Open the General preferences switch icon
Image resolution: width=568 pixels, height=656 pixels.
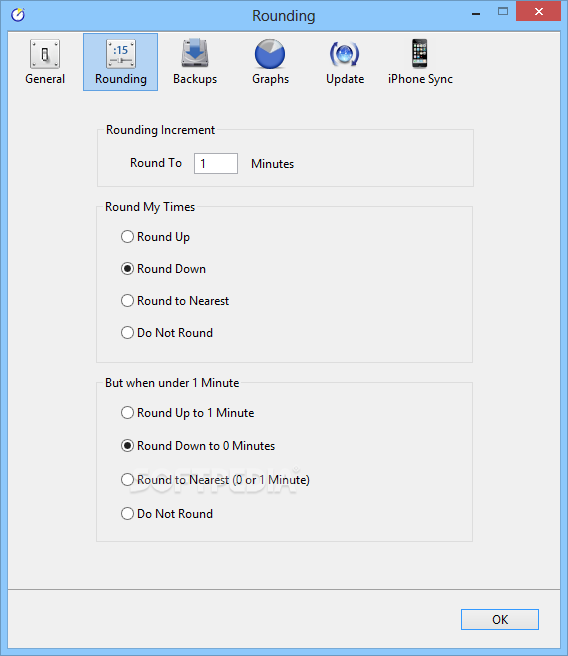[x=45, y=54]
